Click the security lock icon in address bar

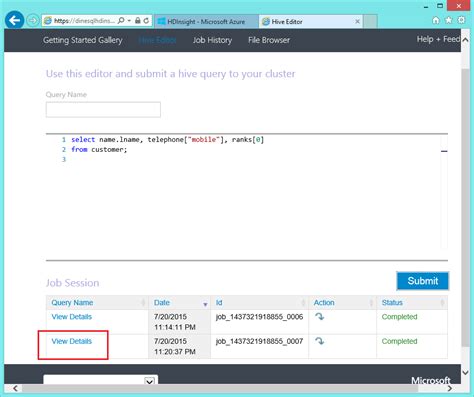[x=138, y=21]
